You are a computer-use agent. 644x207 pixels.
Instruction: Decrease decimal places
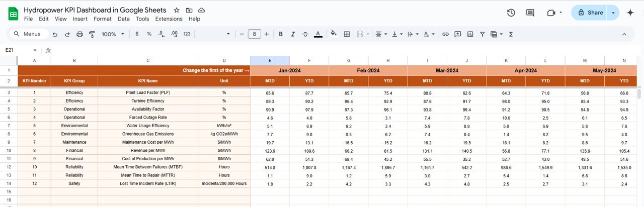coord(161,34)
